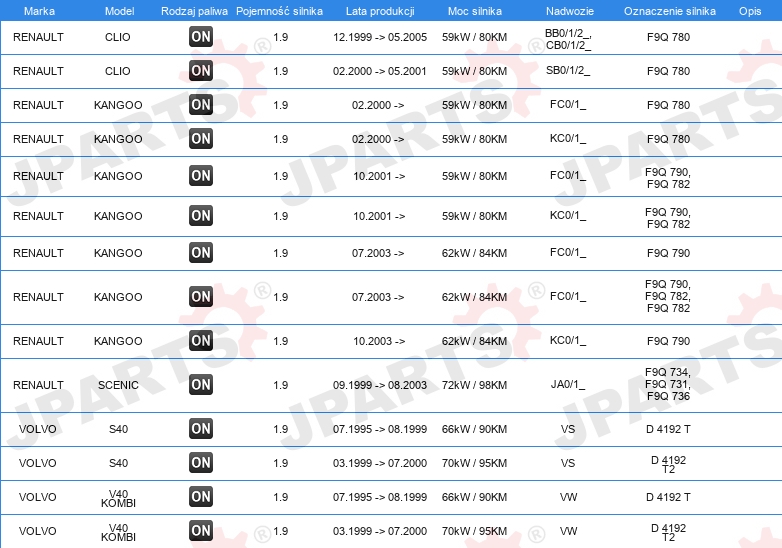This screenshot has height=548, width=782.
Task: Select VS body in S40 66kW row
Action: pyautogui.click(x=568, y=429)
